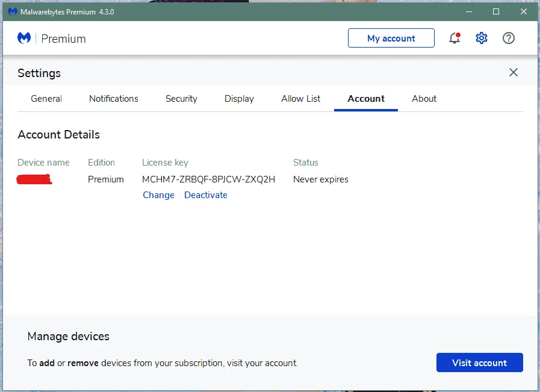
Task: Click the Settings heading text
Action: 39,73
